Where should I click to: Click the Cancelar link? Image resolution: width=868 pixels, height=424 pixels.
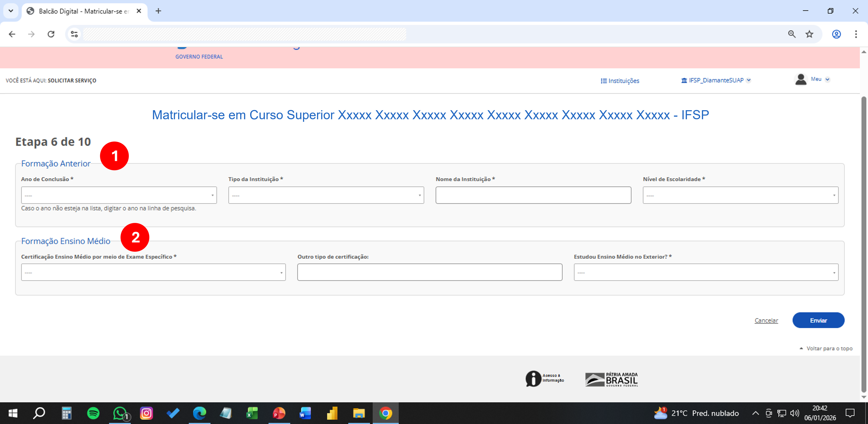tap(766, 320)
